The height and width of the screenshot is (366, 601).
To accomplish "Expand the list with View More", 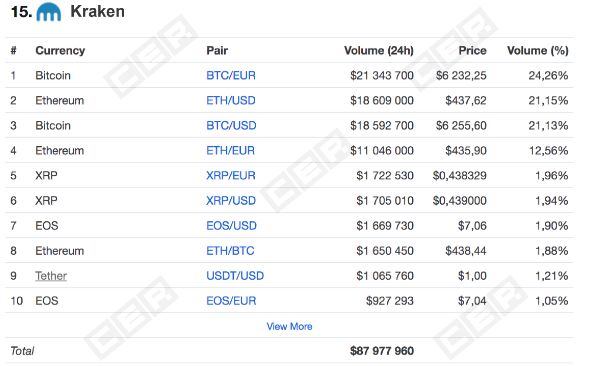I will coord(289,326).
